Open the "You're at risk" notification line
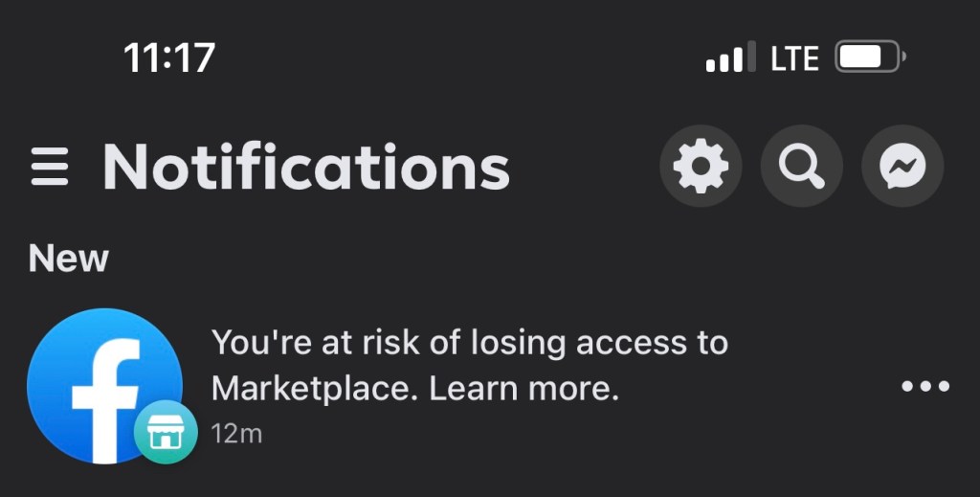Image resolution: width=980 pixels, height=497 pixels. [x=469, y=342]
